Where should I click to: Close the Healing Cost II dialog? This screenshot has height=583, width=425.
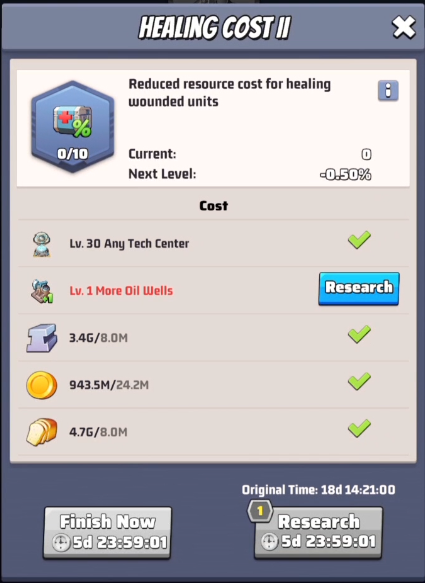[404, 27]
